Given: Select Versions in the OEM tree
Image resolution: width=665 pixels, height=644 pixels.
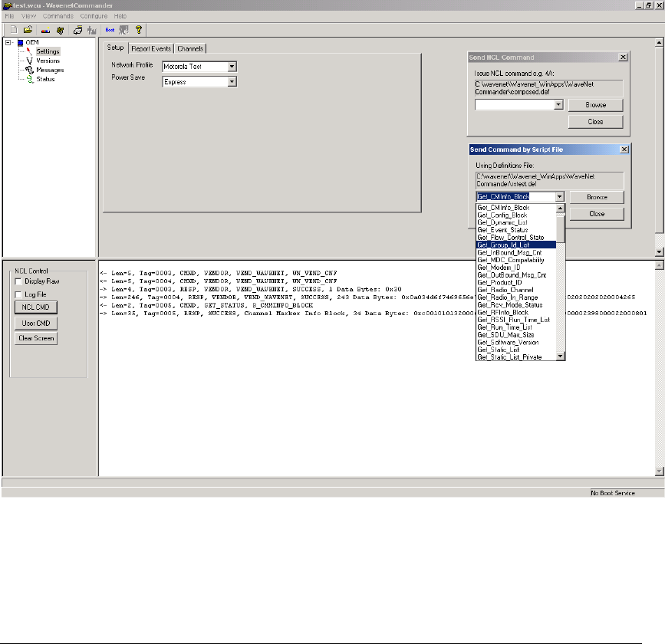Looking at the screenshot, I should click(x=47, y=61).
